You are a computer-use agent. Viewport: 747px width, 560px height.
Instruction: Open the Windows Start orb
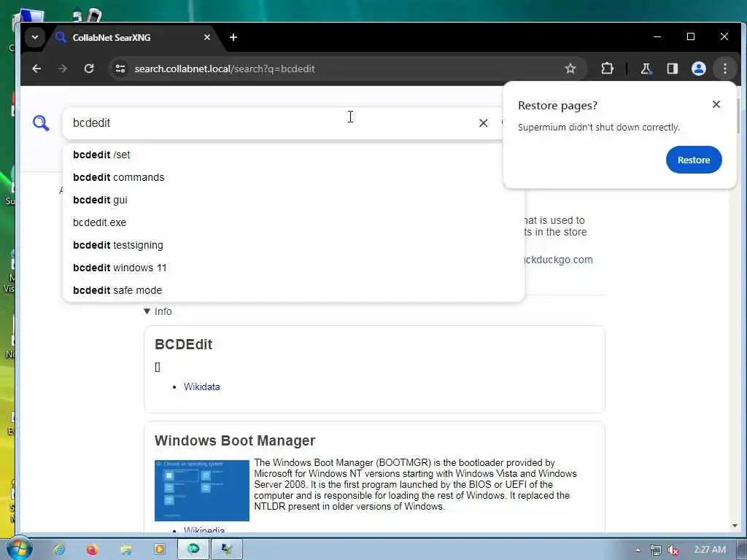pyautogui.click(x=18, y=549)
